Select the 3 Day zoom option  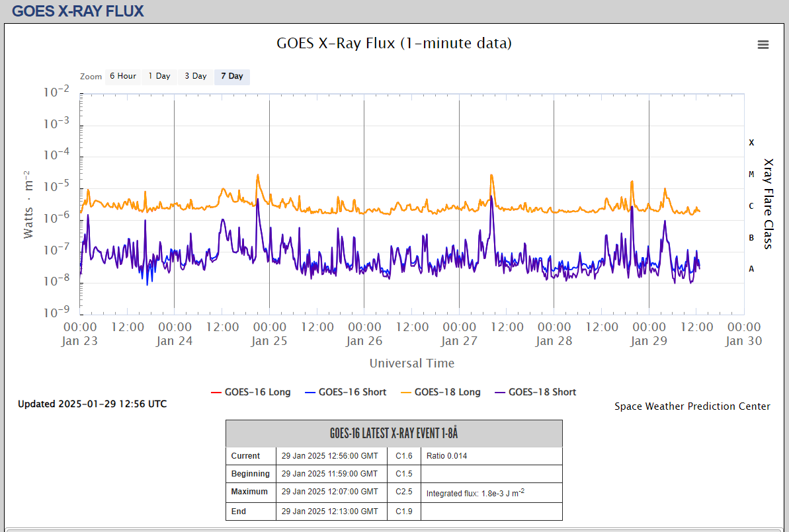pos(195,76)
